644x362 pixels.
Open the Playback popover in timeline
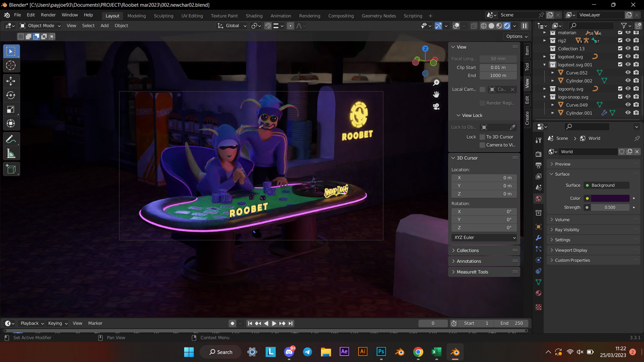coord(32,323)
